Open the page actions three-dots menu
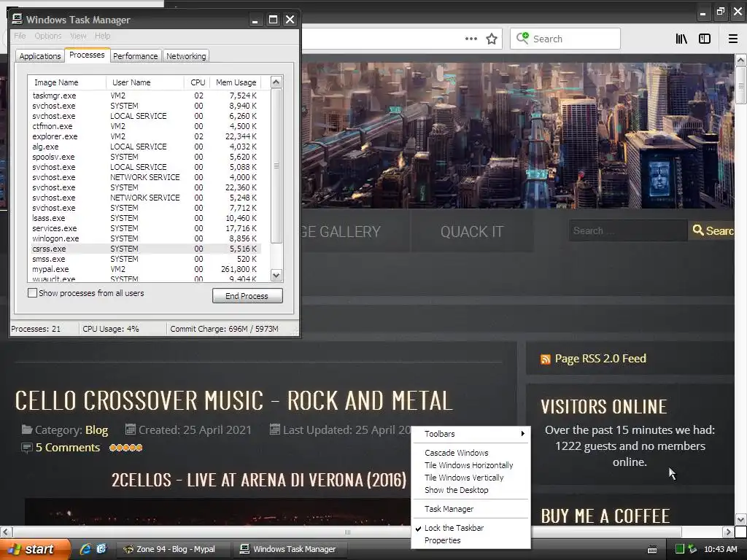The height and width of the screenshot is (560, 747). [x=471, y=39]
